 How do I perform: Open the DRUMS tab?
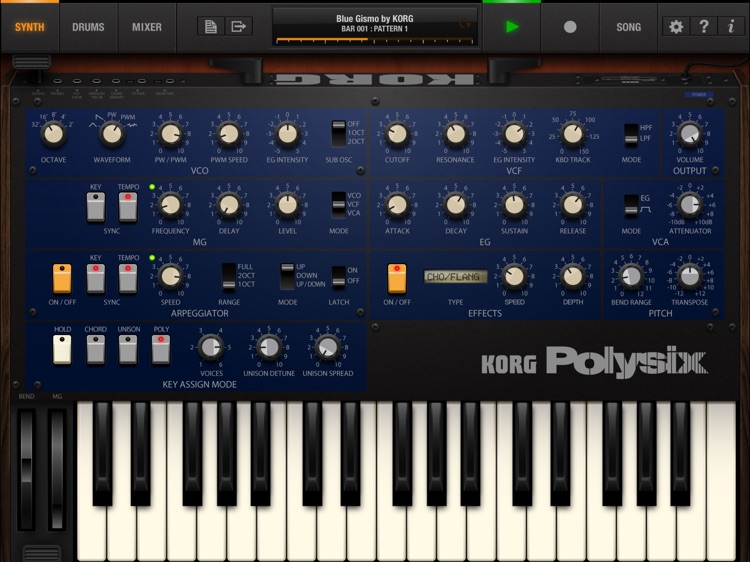click(x=88, y=27)
